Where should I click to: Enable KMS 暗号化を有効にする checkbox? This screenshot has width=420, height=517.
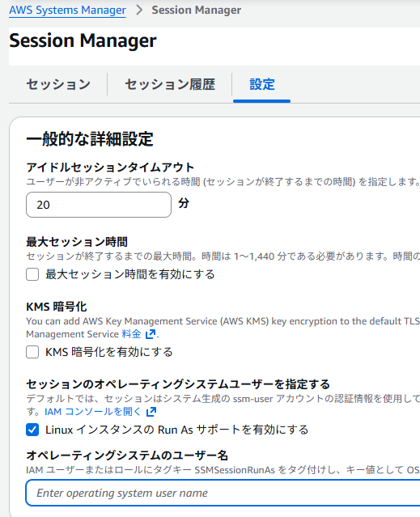(32, 352)
